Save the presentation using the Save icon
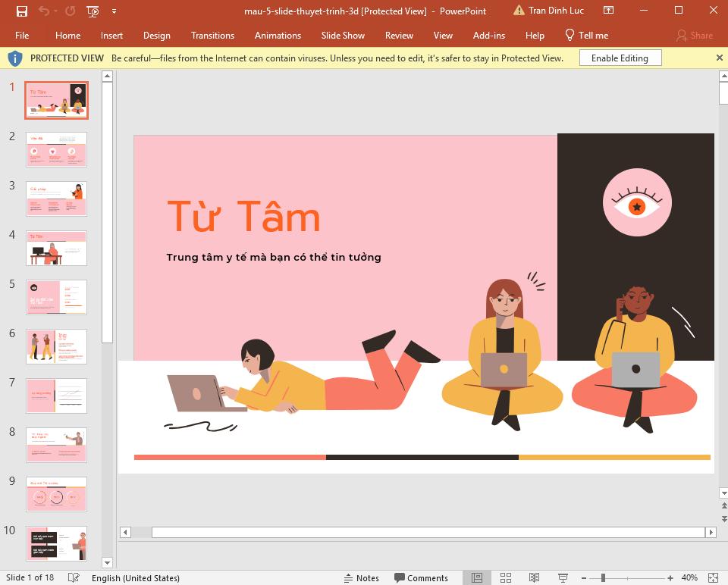Image resolution: width=728 pixels, height=585 pixels. [x=21, y=11]
